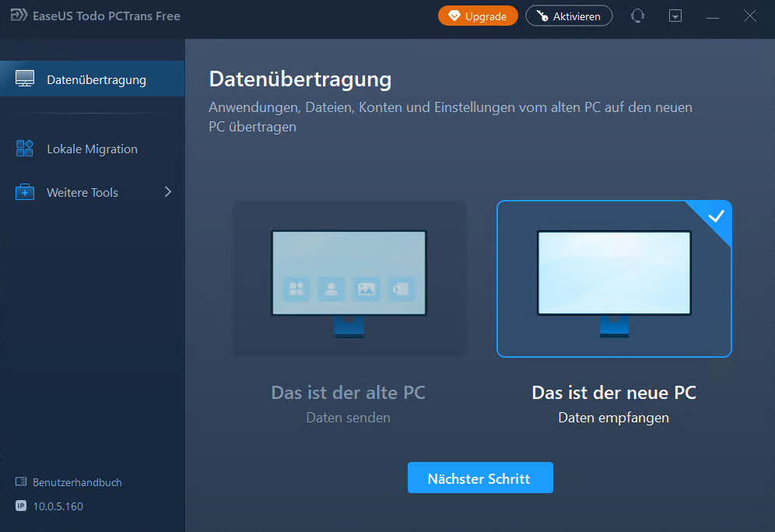The image size is (775, 532).
Task: Click the Benutzerhandbuch book icon
Action: [21, 481]
